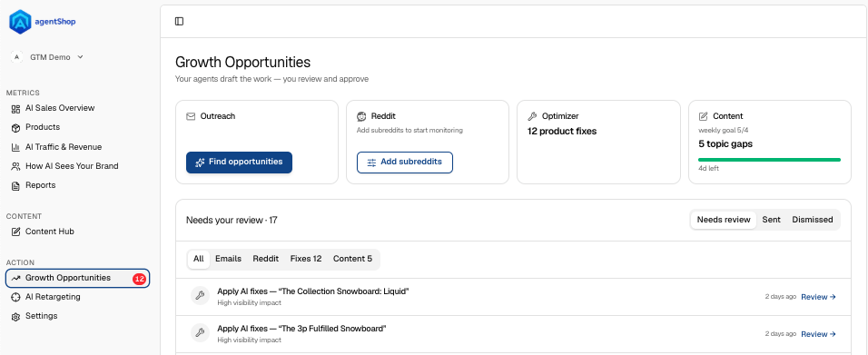Viewport: 868px width, 355px height.
Task: Click '2 days ago' on 3p Fulfilled Snowboard row
Action: tap(781, 334)
